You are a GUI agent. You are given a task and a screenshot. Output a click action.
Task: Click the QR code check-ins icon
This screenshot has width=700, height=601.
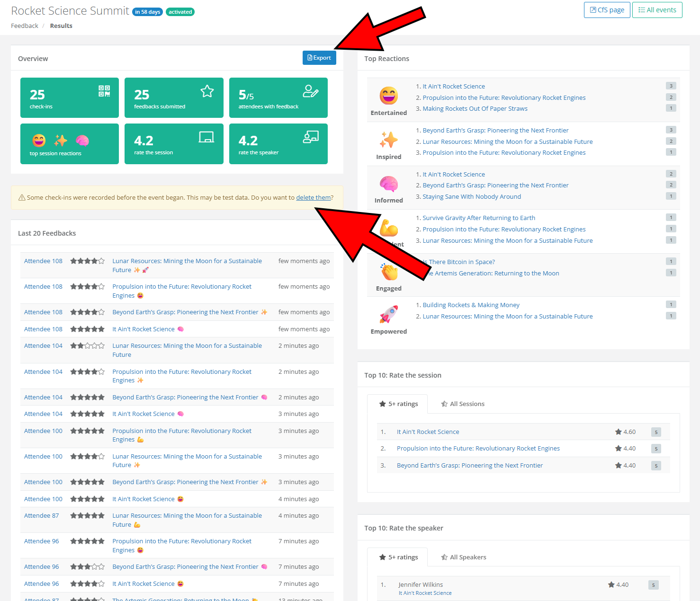click(x=104, y=91)
